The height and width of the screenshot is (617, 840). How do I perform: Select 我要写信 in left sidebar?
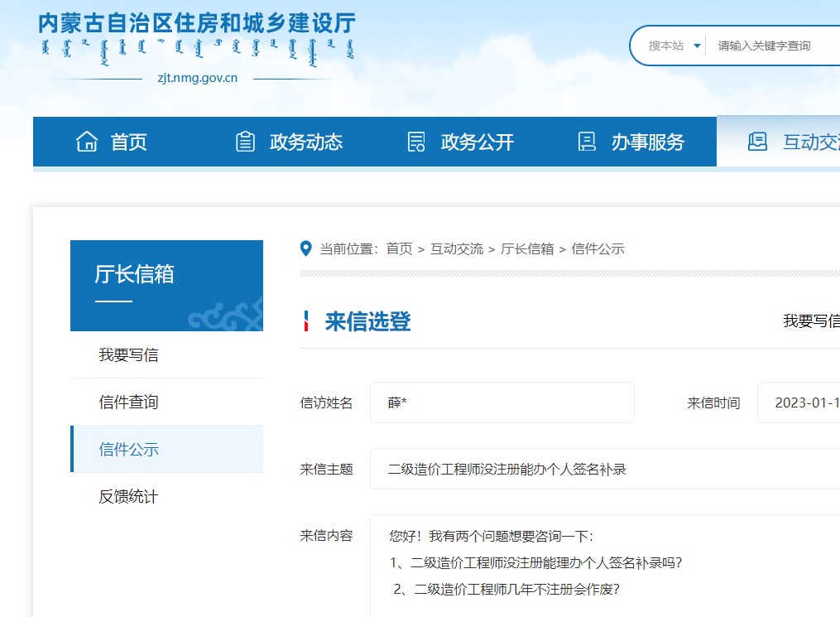(x=128, y=354)
